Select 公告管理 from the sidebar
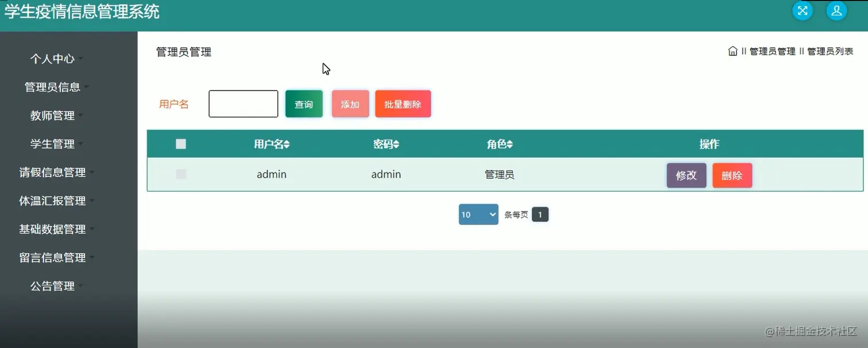 pyautogui.click(x=53, y=286)
